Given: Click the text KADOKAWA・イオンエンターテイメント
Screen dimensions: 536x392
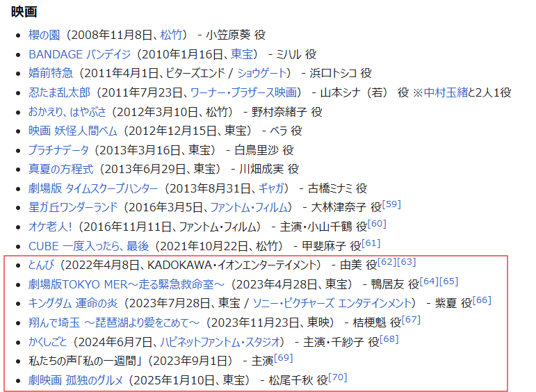Looking at the screenshot, I should pyautogui.click(x=232, y=265).
